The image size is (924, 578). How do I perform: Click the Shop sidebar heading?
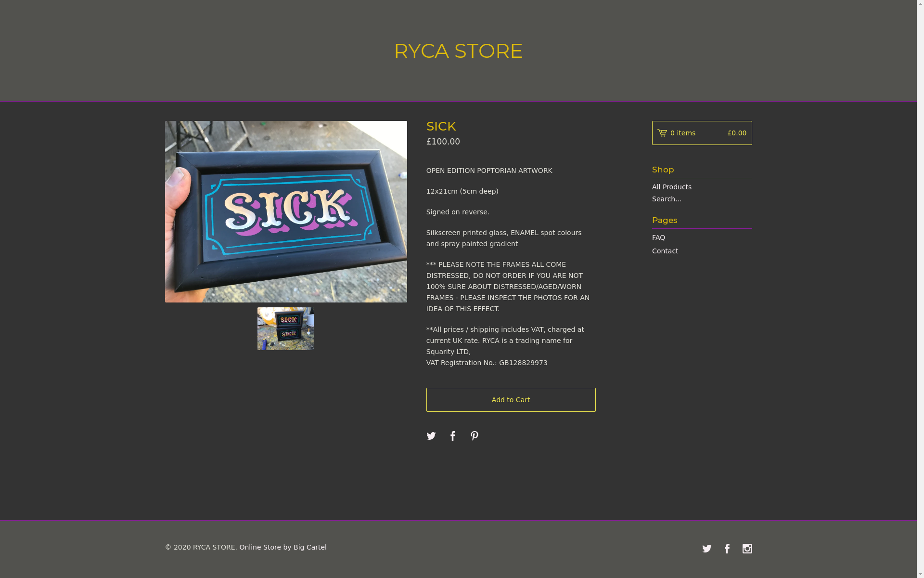coord(663,170)
